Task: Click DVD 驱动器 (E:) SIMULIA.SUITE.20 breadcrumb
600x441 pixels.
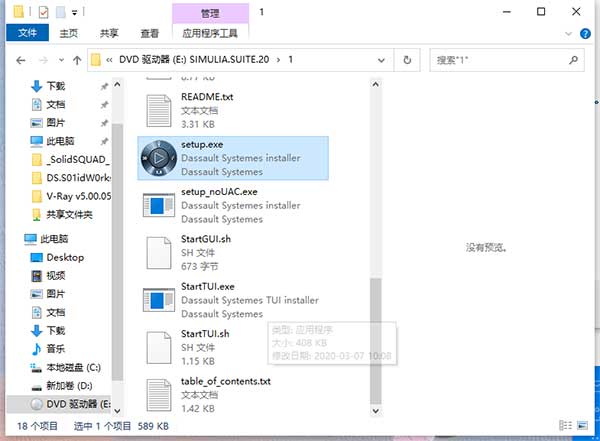Action: click(194, 60)
